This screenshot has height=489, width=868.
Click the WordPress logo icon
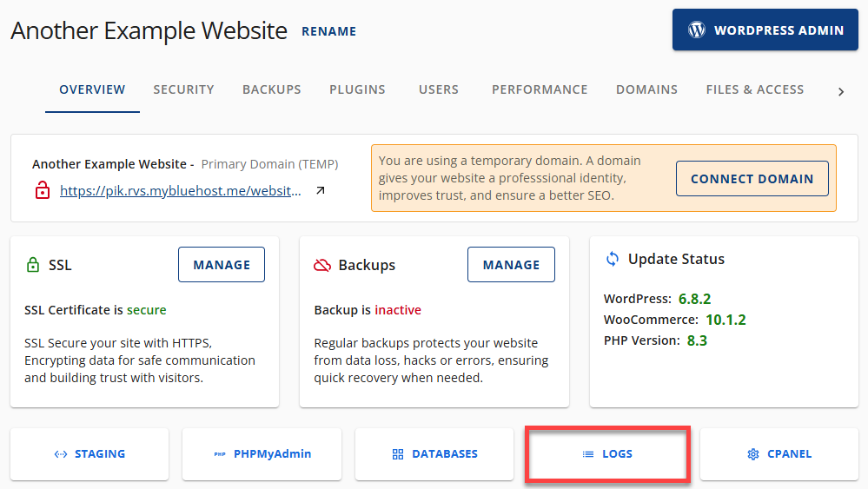[x=696, y=30]
